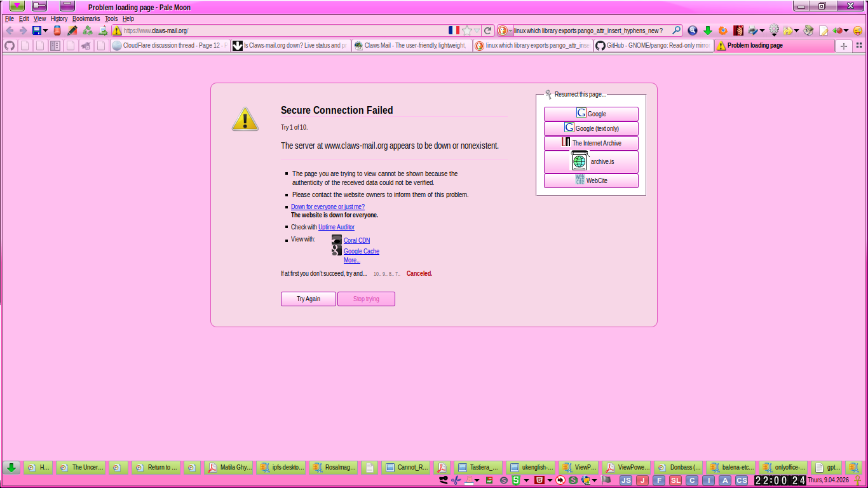Bookmark this page with the star icon

click(467, 30)
